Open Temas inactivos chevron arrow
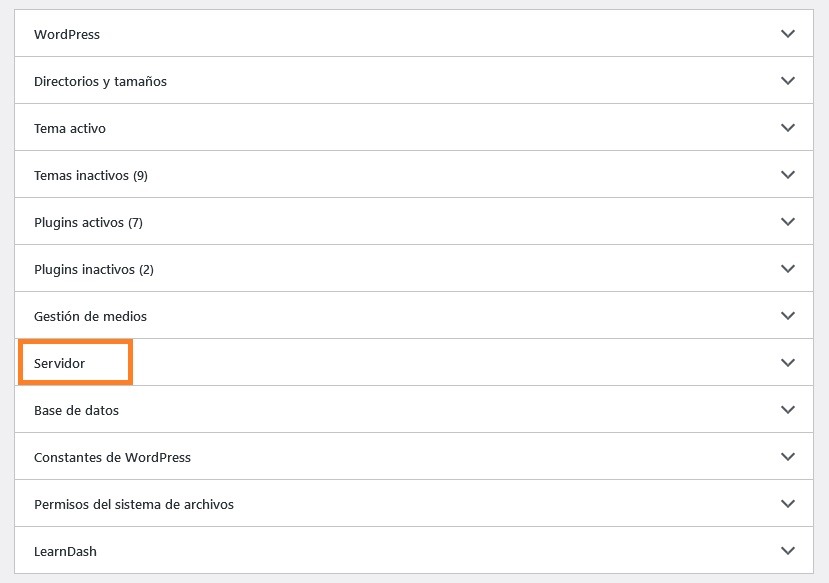The image size is (829, 583). [788, 175]
